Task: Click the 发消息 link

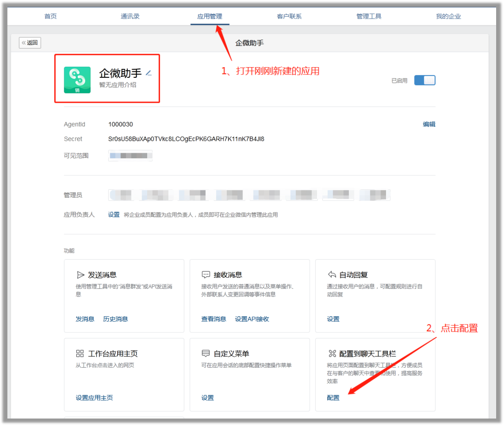Action: click(85, 319)
